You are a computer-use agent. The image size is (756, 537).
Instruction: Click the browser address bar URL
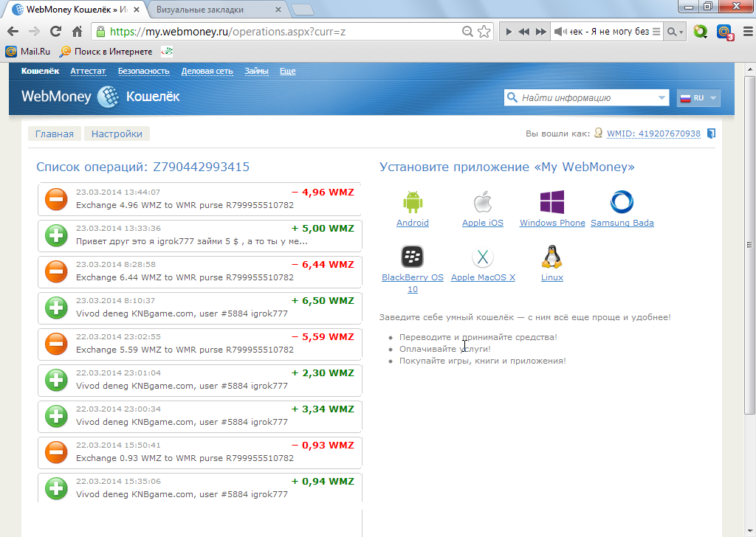tap(227, 32)
